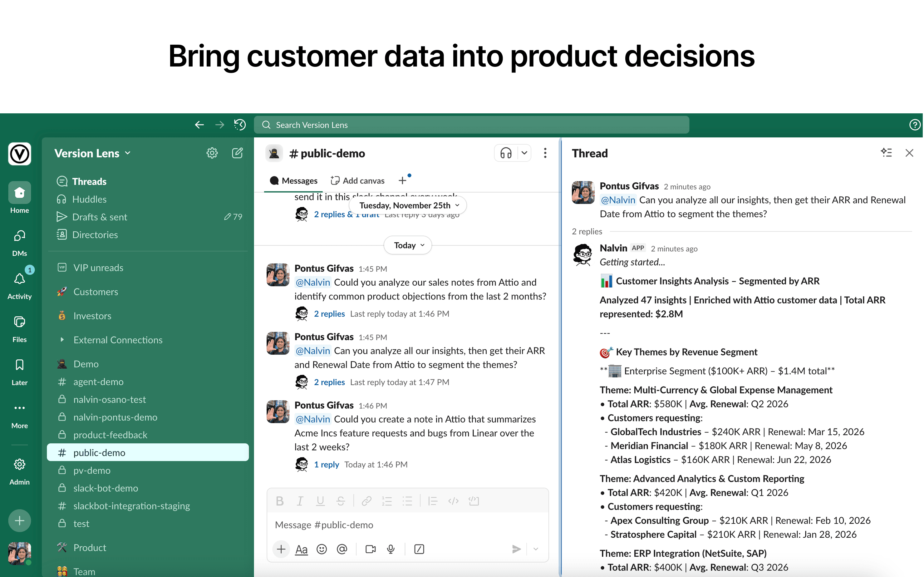Click the microphone audio clip icon

click(x=391, y=549)
